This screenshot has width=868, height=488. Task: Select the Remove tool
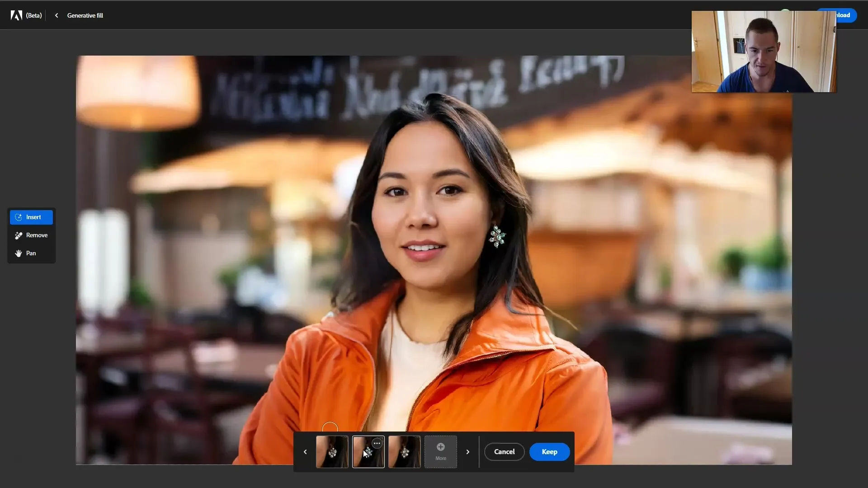31,235
